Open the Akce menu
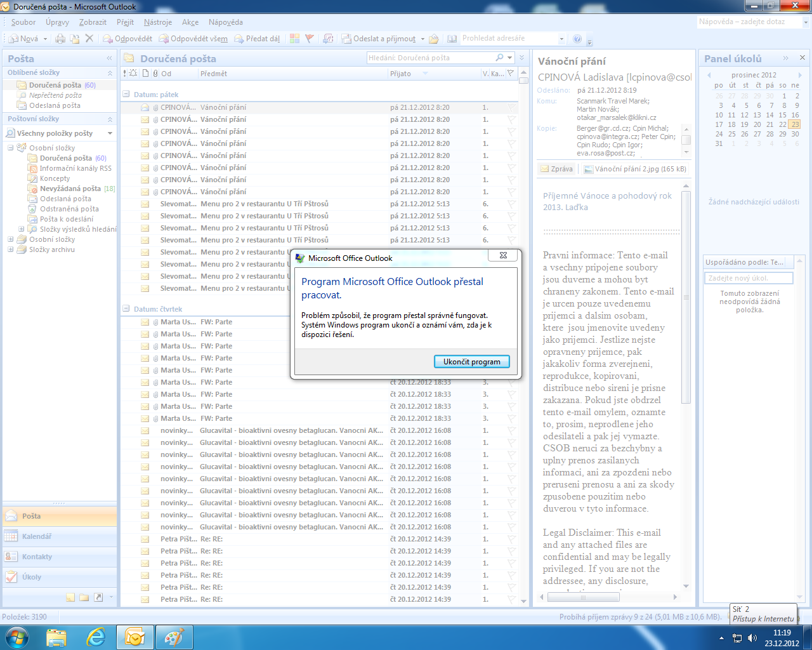Image resolution: width=812 pixels, height=650 pixels. point(190,22)
